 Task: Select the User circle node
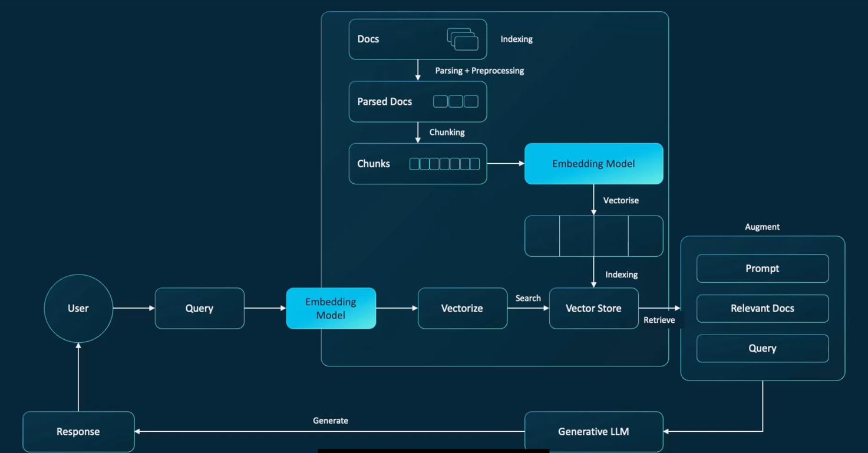click(78, 308)
